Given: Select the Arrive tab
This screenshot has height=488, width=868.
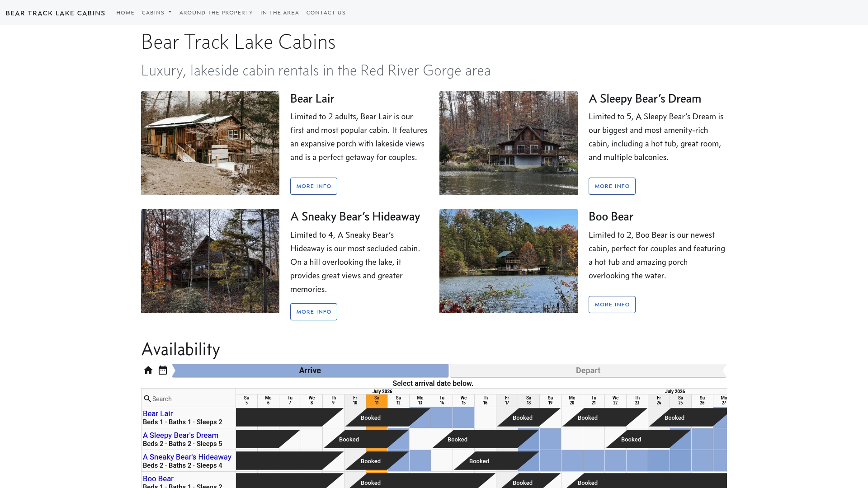Looking at the screenshot, I should pos(310,371).
